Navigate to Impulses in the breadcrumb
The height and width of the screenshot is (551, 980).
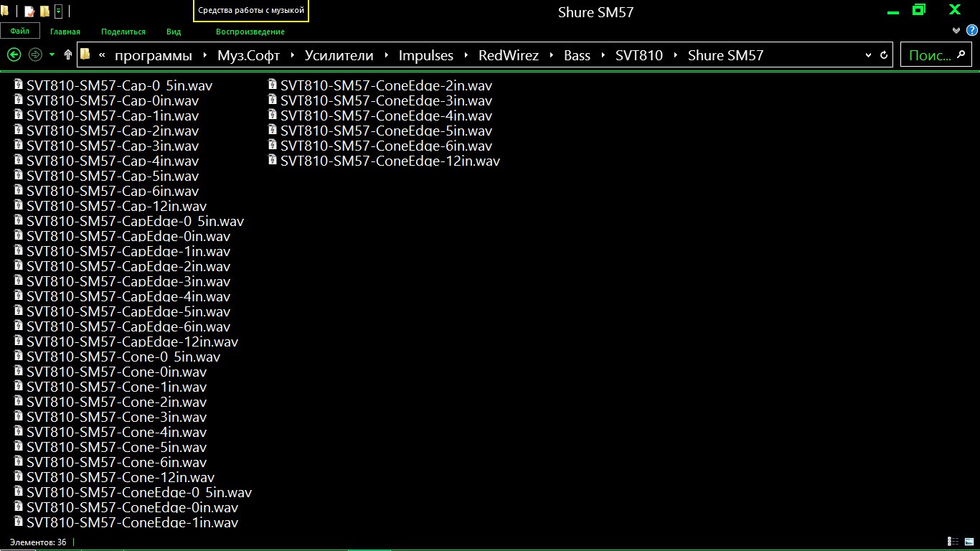tap(426, 55)
